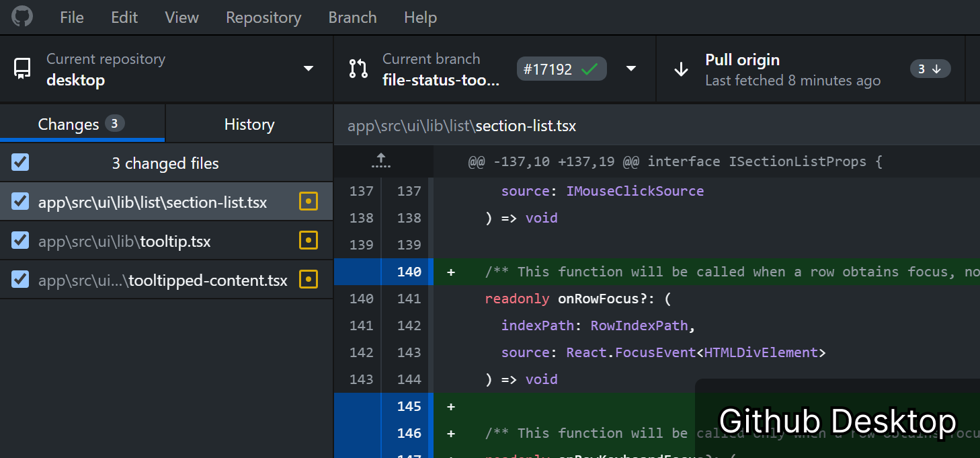Click the expand-up icon in diff hunk header

(381, 161)
